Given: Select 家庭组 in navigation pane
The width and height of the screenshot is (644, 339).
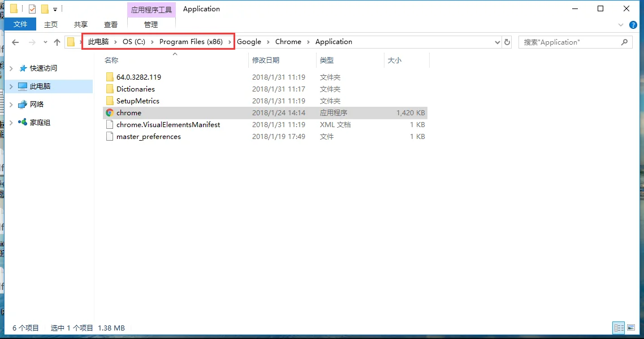Looking at the screenshot, I should tap(40, 122).
